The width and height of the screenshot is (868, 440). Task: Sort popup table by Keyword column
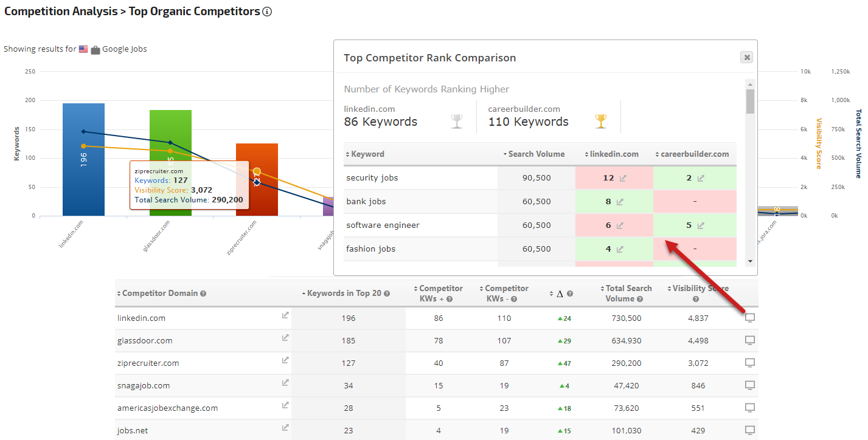click(x=367, y=154)
